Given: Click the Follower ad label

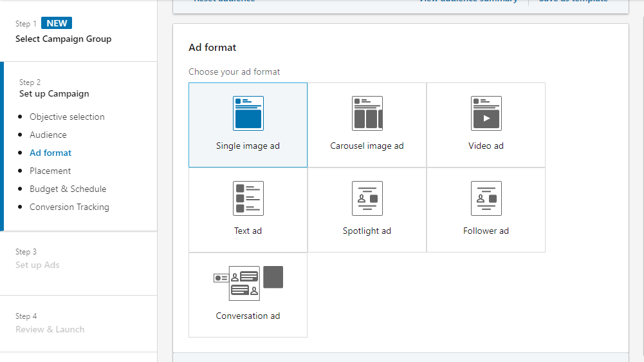Looking at the screenshot, I should click(486, 231).
